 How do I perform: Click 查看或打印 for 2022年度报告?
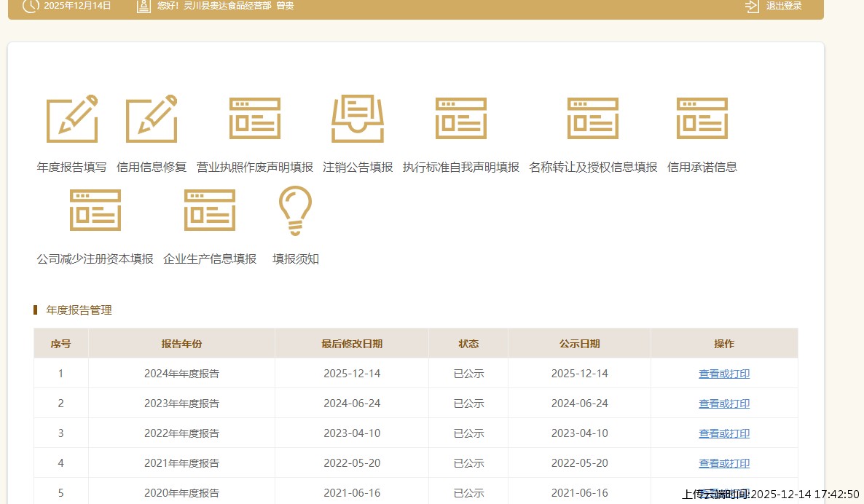pos(724,433)
